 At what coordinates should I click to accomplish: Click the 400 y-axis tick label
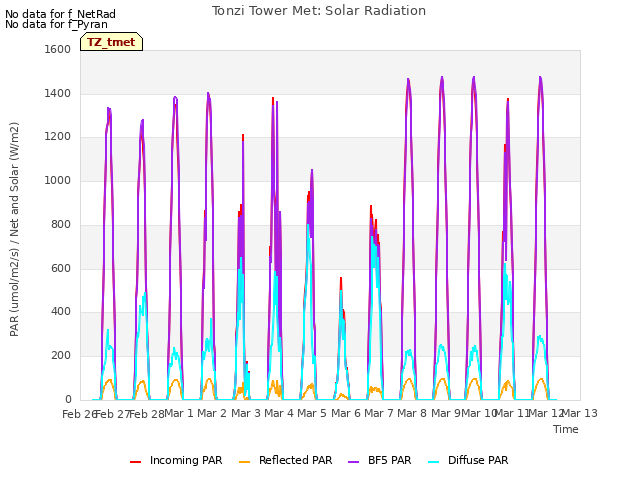click(61, 312)
